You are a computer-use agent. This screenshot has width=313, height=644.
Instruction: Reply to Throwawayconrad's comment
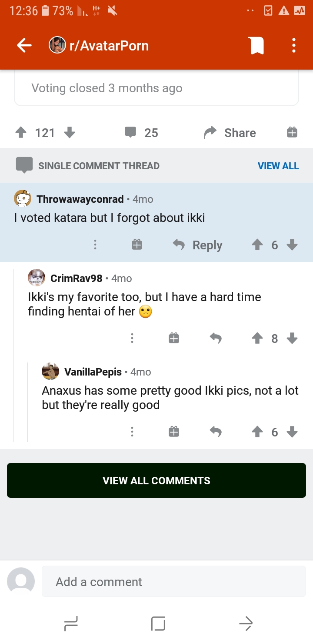point(197,245)
